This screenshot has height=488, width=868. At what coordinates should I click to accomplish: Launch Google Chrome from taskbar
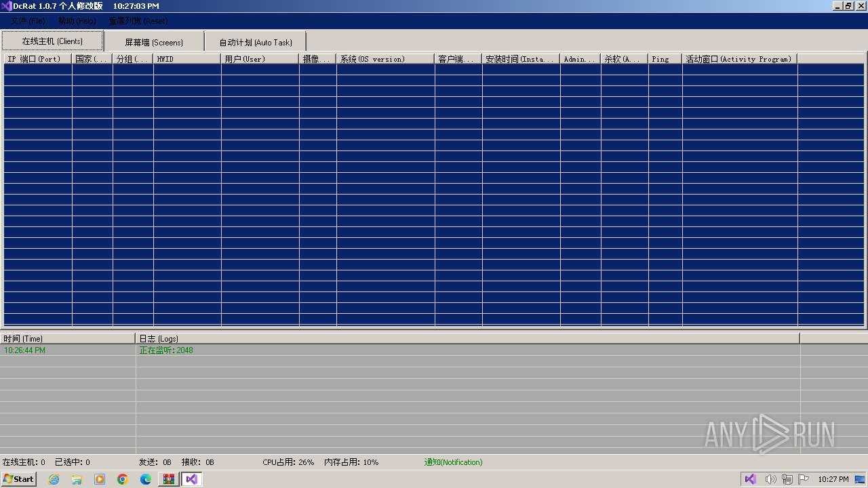123,479
